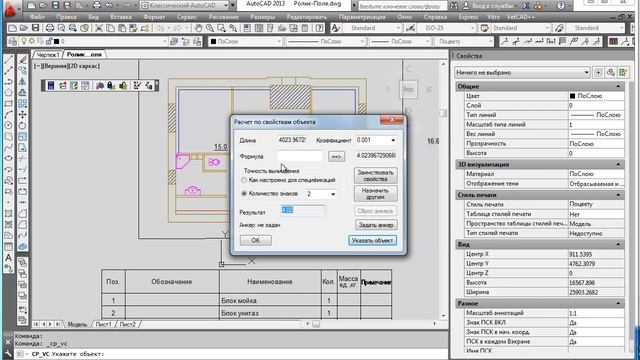Click the Указать объект button

pos(372,240)
